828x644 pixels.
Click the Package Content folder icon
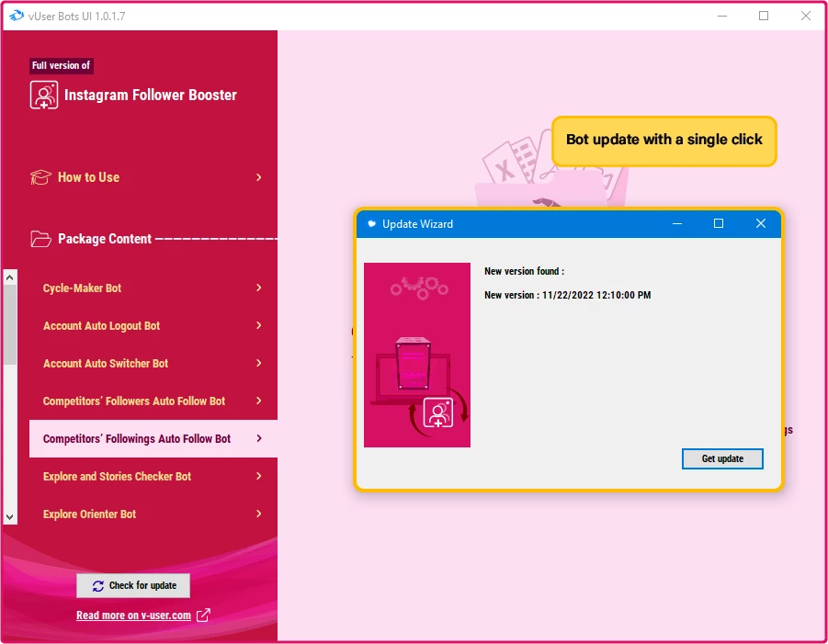40,239
